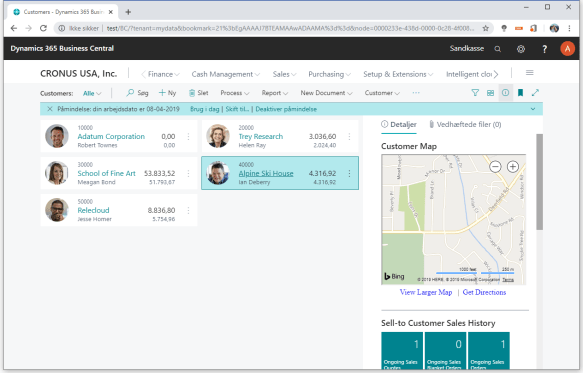Show more actions ellipsis in toolbar
Screen dimensions: 583x373
tap(416, 93)
